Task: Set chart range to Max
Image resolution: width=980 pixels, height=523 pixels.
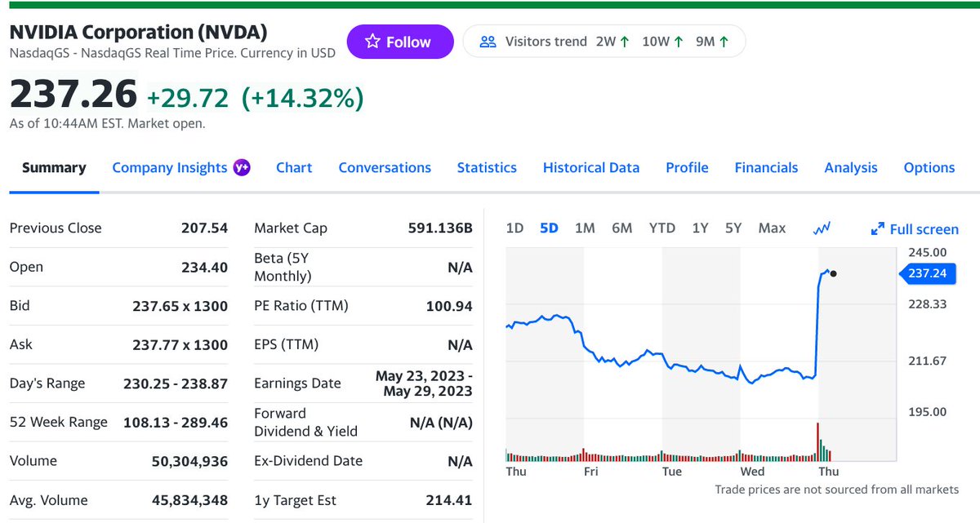Action: (x=772, y=228)
